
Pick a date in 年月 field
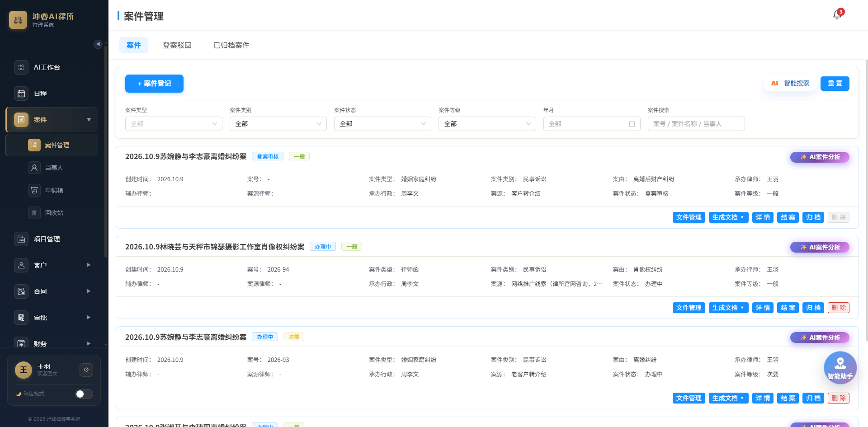pos(592,124)
